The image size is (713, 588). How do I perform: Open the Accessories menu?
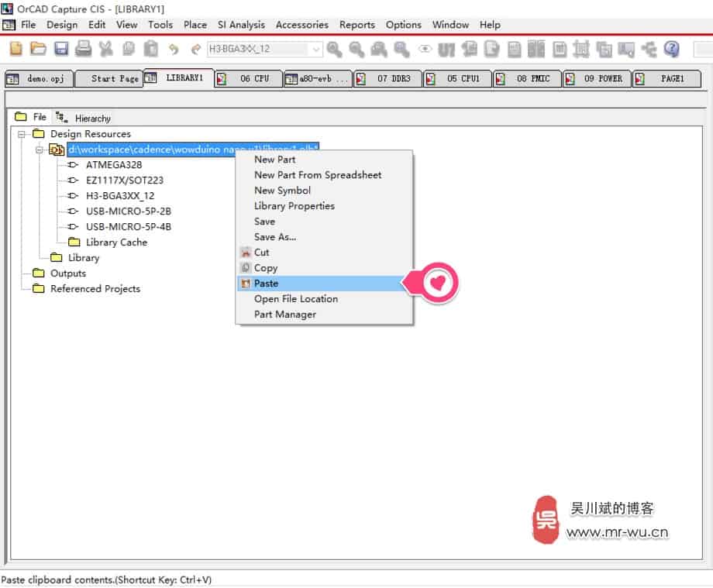click(302, 25)
